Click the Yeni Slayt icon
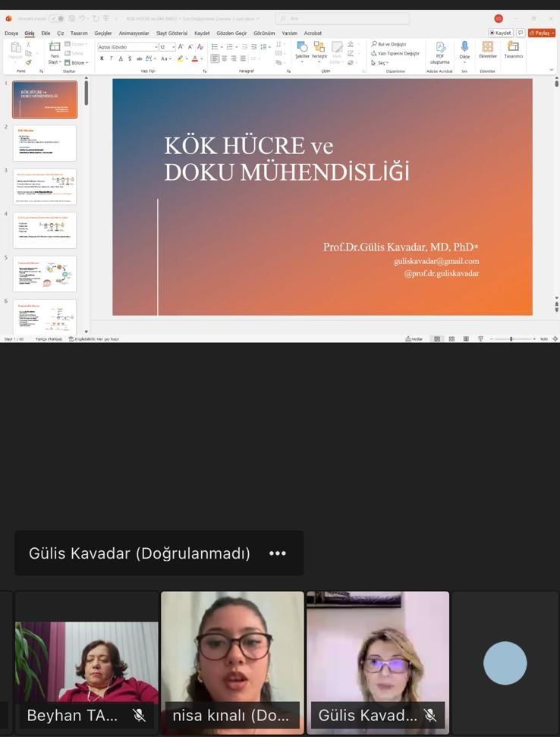This screenshot has height=737, width=560. tap(55, 49)
